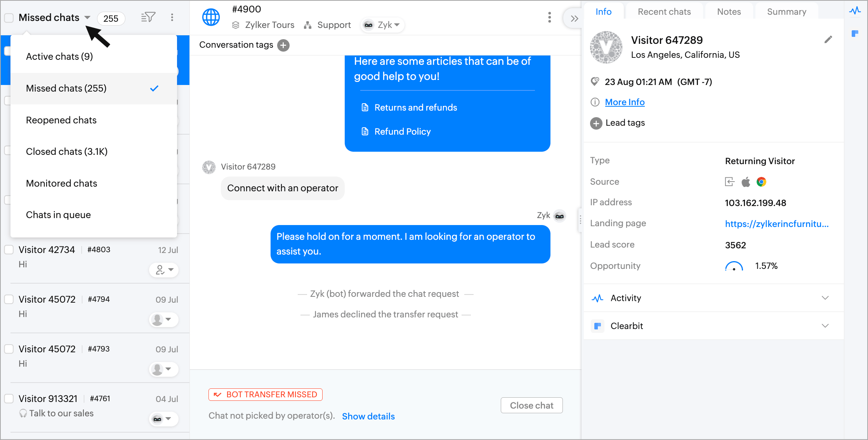868x440 pixels.
Task: Click the edit pencil next to Visitor 647289
Action: point(828,40)
